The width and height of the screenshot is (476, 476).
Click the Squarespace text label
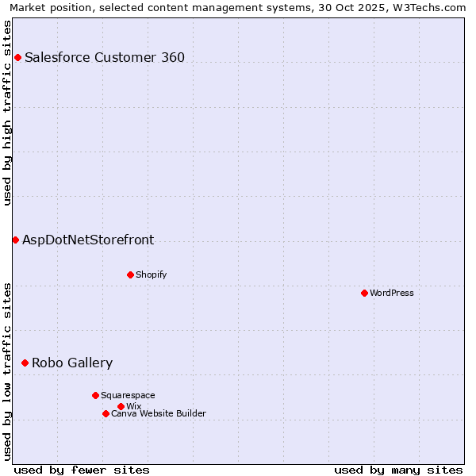point(128,395)
